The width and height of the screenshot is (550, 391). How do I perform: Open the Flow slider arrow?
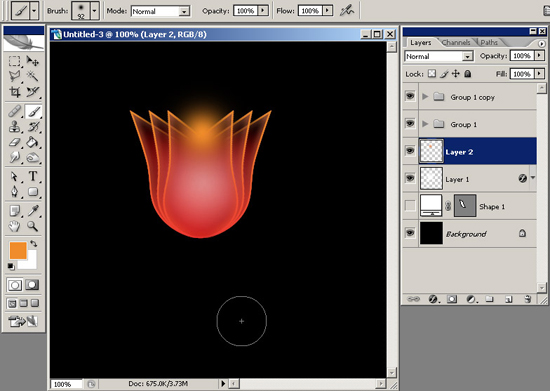coord(327,11)
